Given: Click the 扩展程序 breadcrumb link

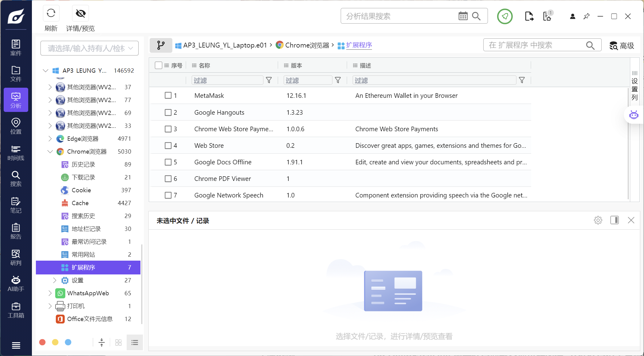Looking at the screenshot, I should [x=359, y=45].
